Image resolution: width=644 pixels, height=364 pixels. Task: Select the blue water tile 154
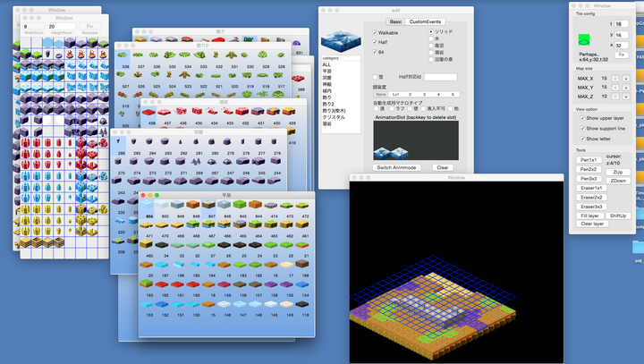(302, 284)
